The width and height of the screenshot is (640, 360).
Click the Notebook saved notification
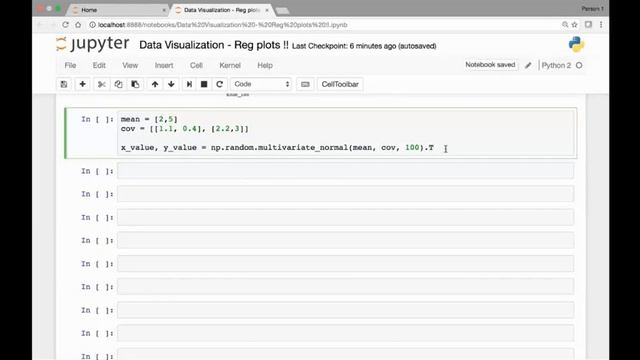pos(490,65)
